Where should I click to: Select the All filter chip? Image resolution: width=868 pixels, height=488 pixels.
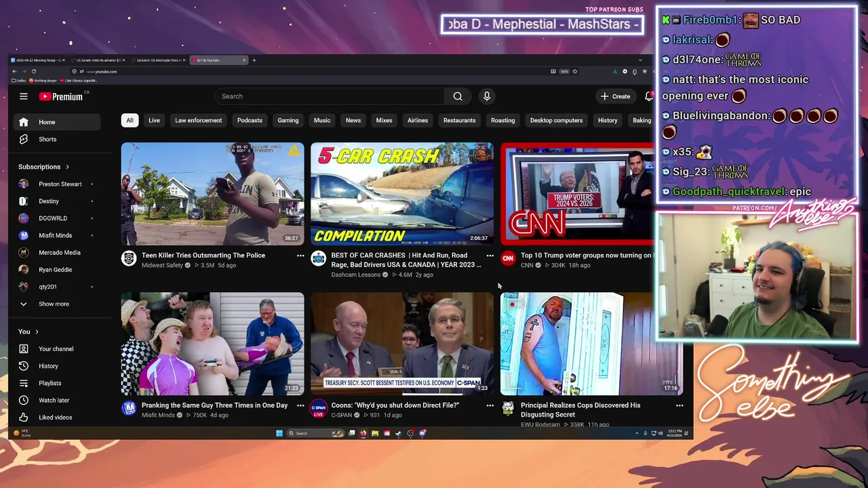point(130,120)
